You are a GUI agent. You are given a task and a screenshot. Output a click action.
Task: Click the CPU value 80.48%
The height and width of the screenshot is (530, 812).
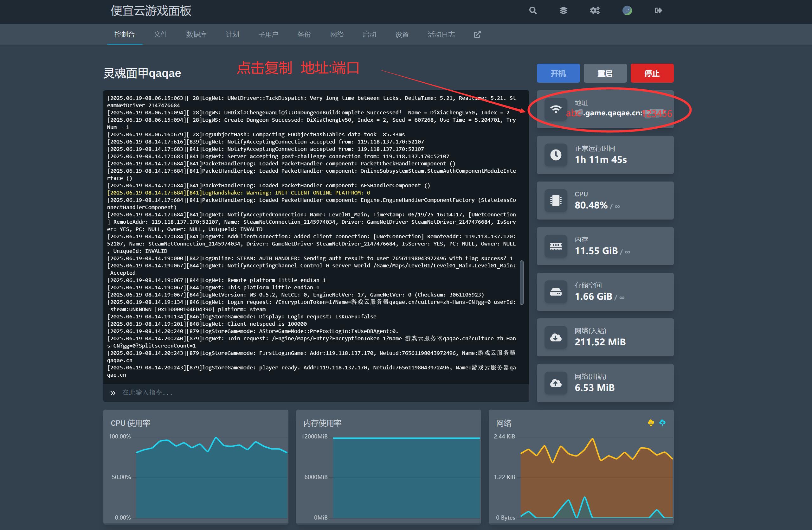(x=591, y=205)
